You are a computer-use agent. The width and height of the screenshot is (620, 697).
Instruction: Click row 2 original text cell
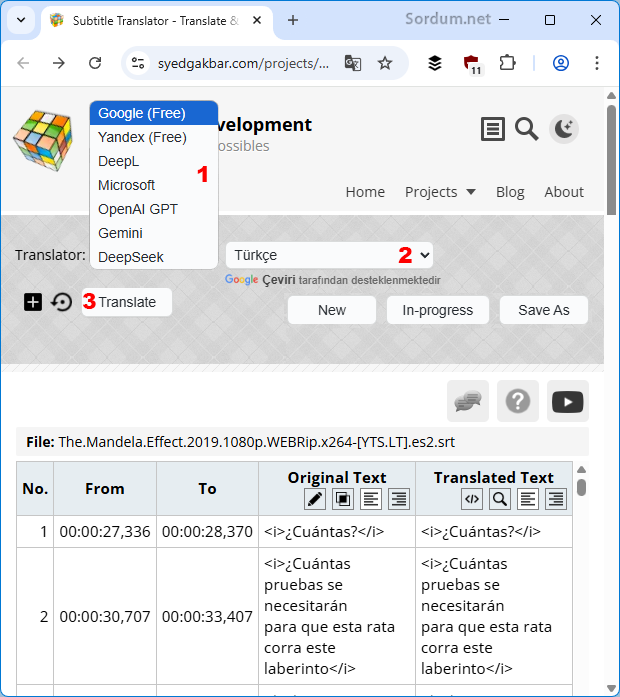pyautogui.click(x=337, y=617)
